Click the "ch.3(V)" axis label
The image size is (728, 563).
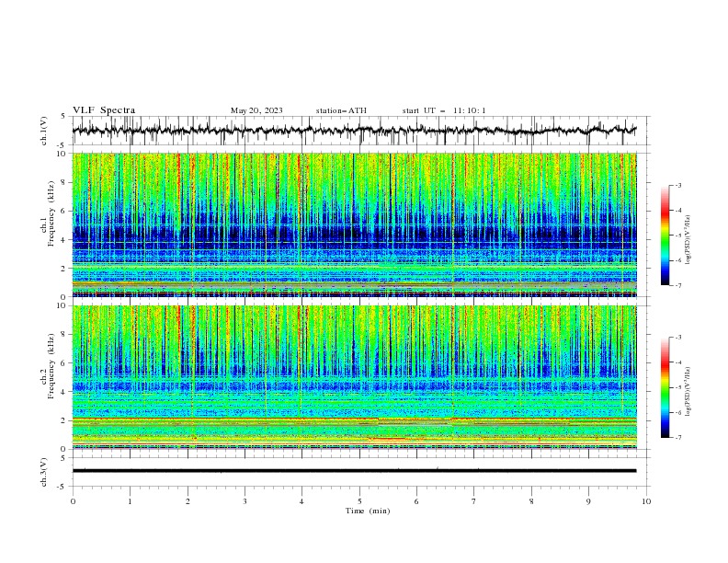tap(44, 473)
